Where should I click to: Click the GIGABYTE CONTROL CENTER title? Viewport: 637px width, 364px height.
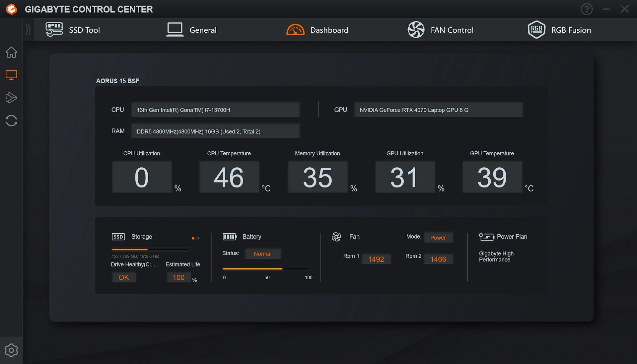pos(89,9)
